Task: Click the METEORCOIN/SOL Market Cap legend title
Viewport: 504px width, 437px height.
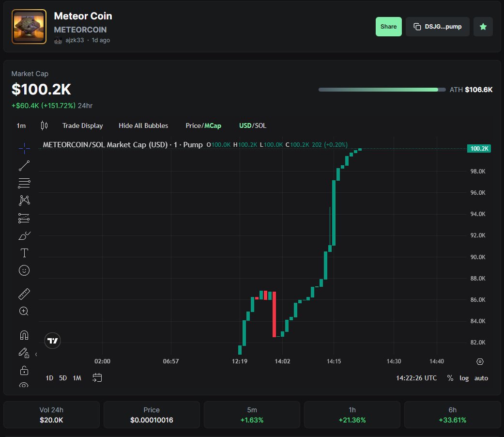Action: point(123,145)
